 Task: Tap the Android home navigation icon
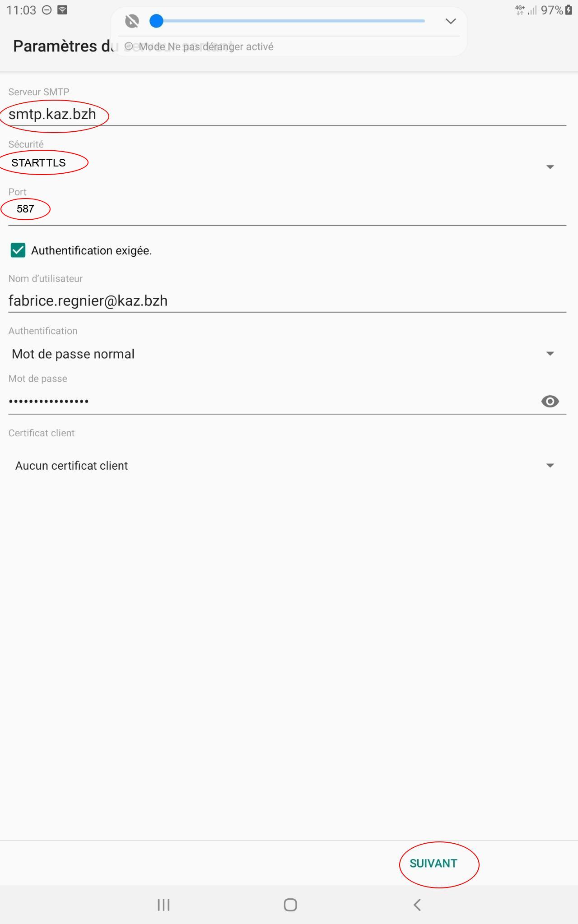click(290, 905)
